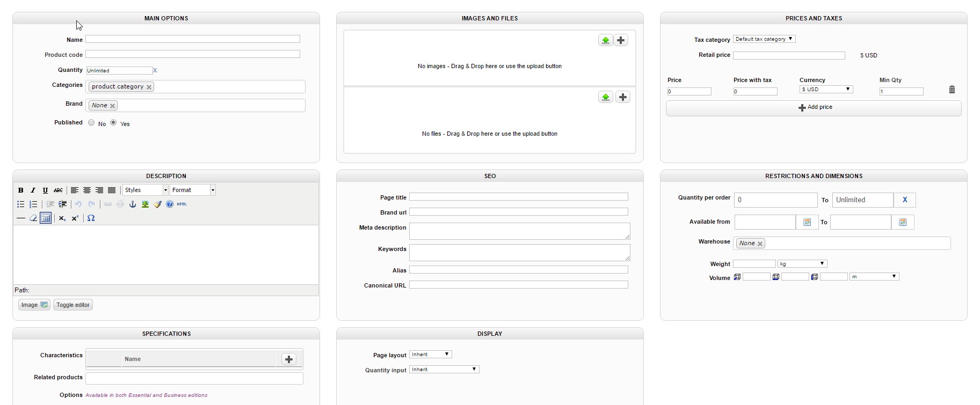Screen dimensions: 980x405
Task: Click the Meta description text area
Action: click(x=520, y=231)
